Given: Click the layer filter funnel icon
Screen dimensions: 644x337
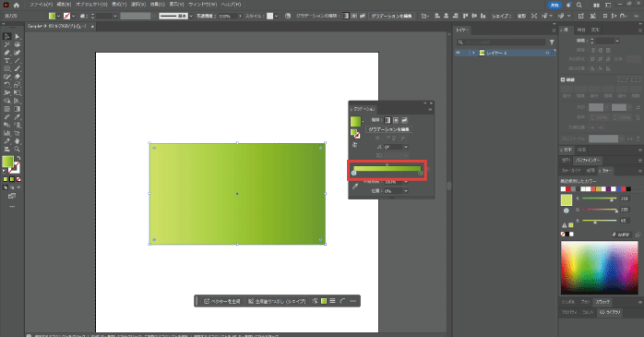Looking at the screenshot, I should click(552, 42).
